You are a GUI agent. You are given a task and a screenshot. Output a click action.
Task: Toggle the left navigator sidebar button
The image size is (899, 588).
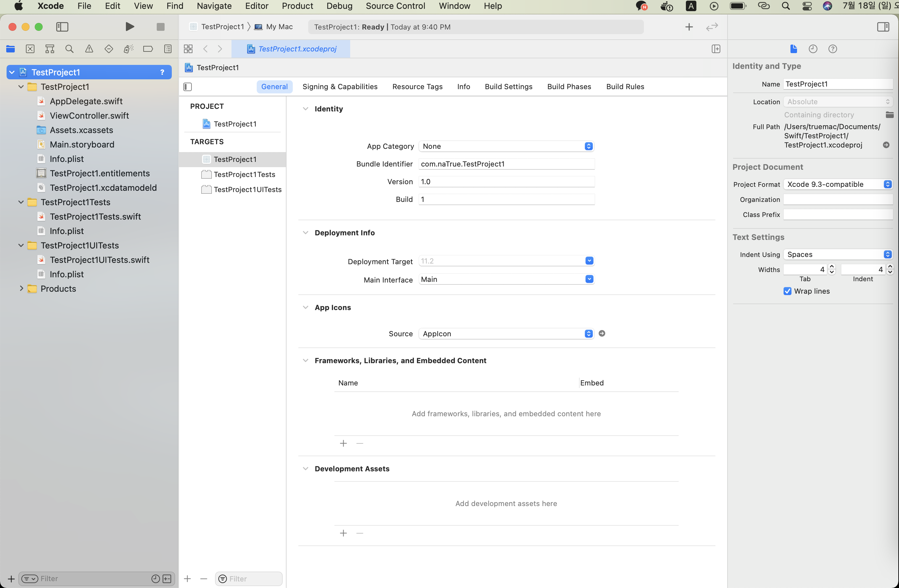click(62, 27)
